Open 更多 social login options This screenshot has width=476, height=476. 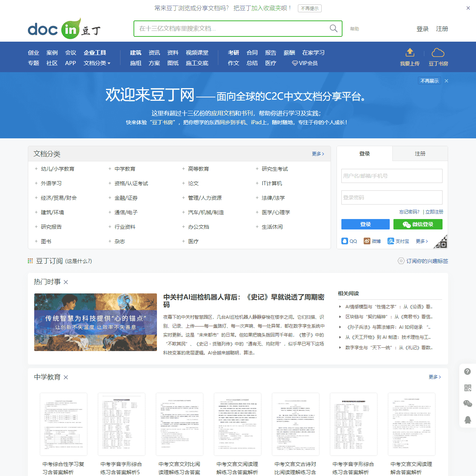[x=421, y=241]
